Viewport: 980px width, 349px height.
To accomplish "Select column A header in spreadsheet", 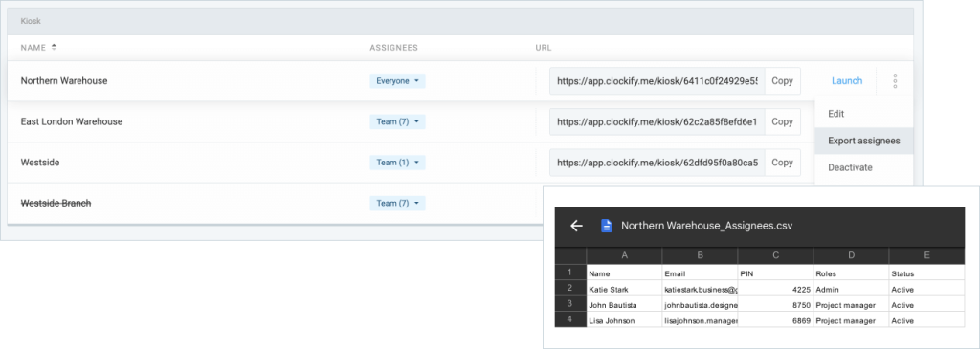I will click(x=624, y=255).
